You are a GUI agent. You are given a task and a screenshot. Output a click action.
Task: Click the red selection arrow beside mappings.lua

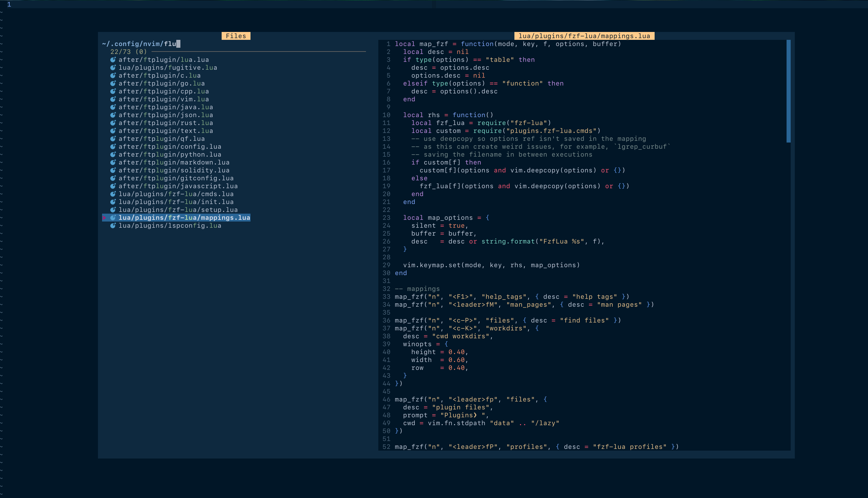[x=105, y=217]
